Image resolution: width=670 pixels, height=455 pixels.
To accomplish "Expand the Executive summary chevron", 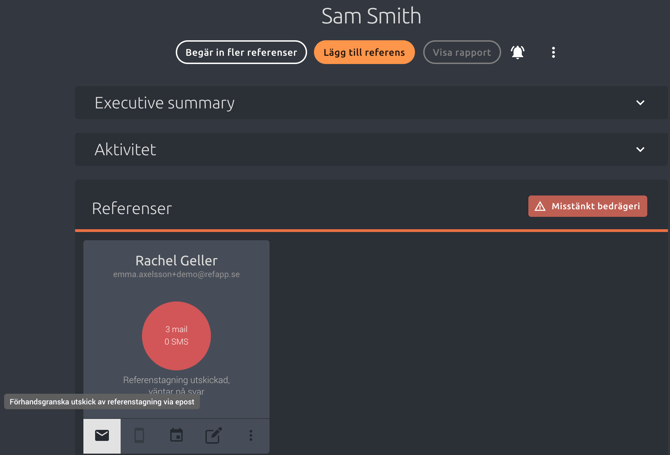I will coord(640,103).
